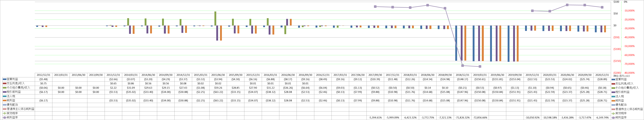The width and height of the screenshot is (644, 120).
Task: Select green その他の費用/収入 swatch in left legend
Action: 4,88
